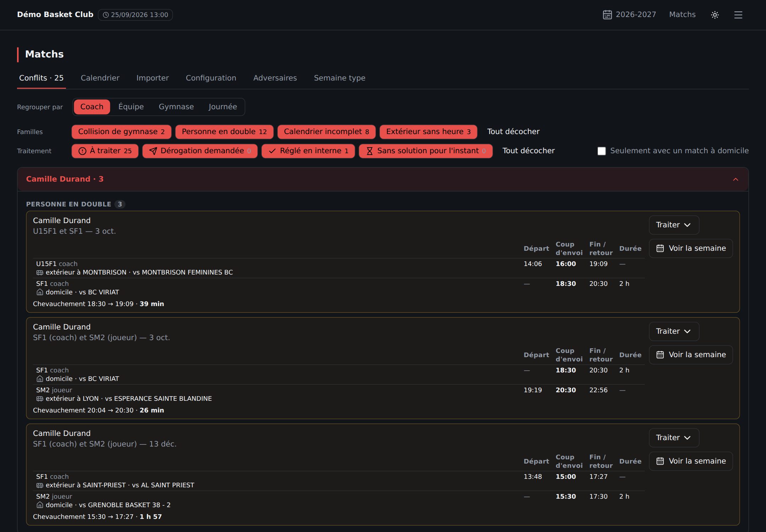Viewport: 766px width, 532px height.
Task: Toggle the Personne en double family filter
Action: click(224, 132)
